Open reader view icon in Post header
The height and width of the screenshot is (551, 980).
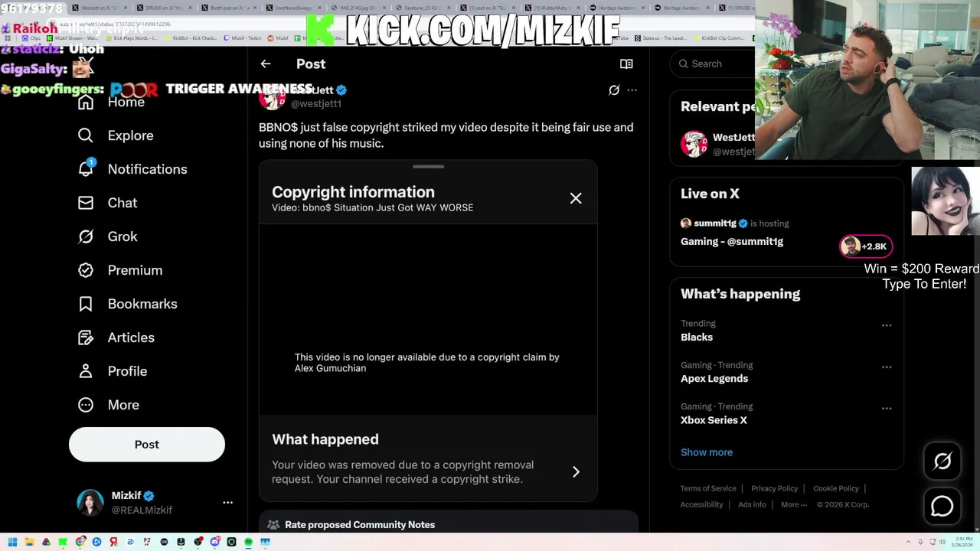pyautogui.click(x=626, y=64)
